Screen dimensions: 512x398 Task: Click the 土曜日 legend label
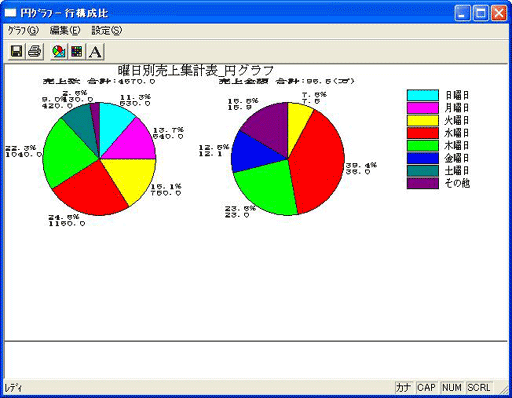(x=457, y=170)
